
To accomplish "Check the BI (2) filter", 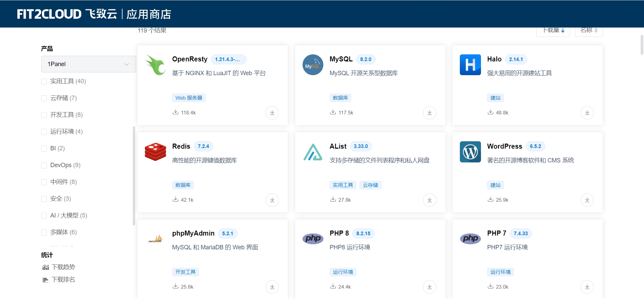I will click(x=44, y=149).
